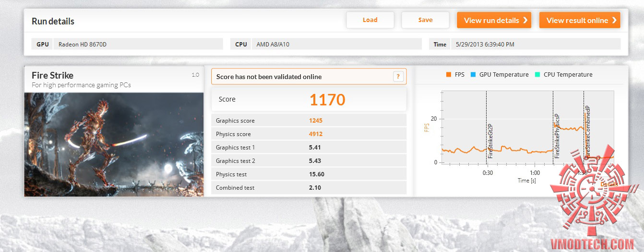This screenshot has width=644, height=252.
Task: Click the FPS legend label
Action: click(459, 75)
